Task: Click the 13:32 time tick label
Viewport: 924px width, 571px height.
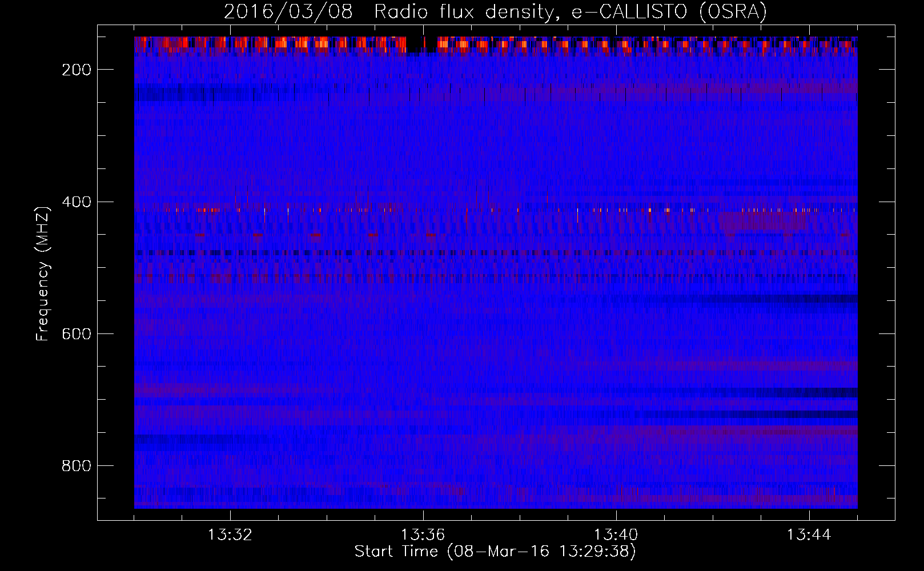Action: click(230, 535)
